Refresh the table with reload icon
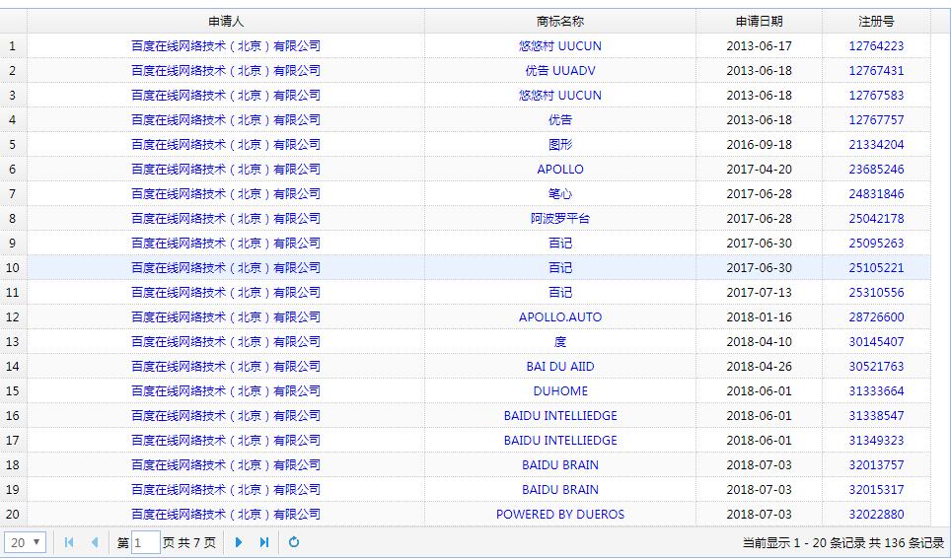The height and width of the screenshot is (560, 951). point(294,542)
